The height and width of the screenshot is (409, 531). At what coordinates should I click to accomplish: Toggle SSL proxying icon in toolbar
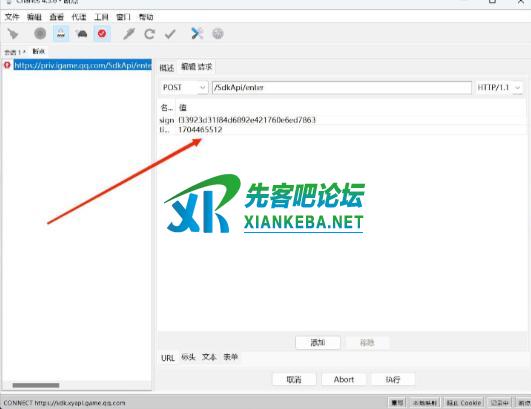click(61, 34)
